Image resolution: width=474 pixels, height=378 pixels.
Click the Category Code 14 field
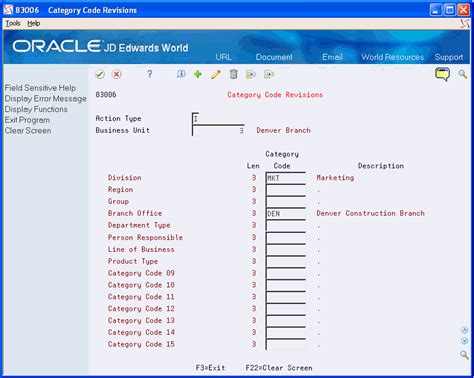(286, 332)
